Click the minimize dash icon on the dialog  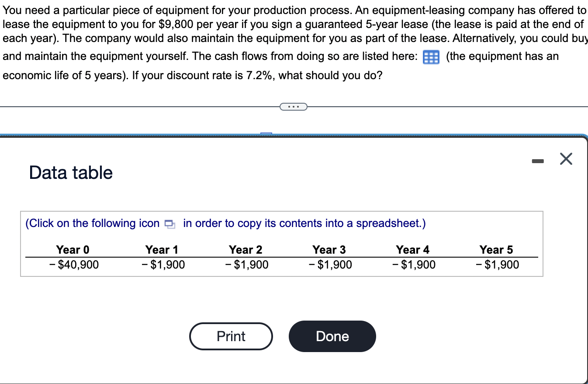click(x=538, y=160)
